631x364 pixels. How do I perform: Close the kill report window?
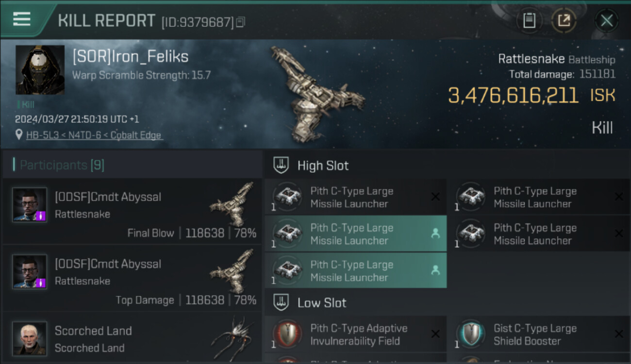[606, 21]
